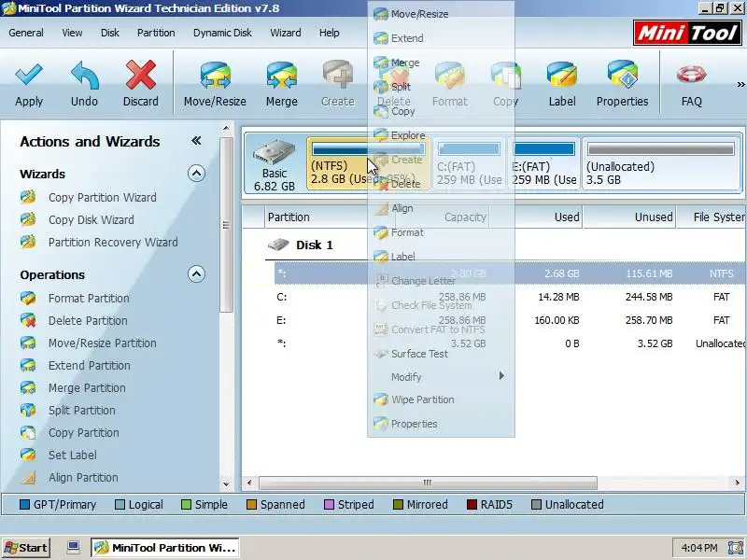Choose Merge Partition in Operations list
The width and height of the screenshot is (747, 560).
(87, 388)
